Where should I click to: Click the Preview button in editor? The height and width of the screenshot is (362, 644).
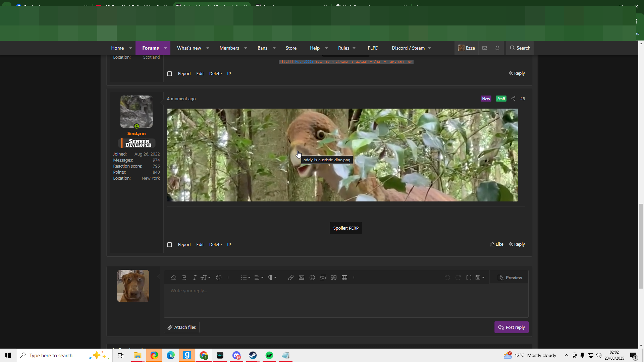coord(510,278)
